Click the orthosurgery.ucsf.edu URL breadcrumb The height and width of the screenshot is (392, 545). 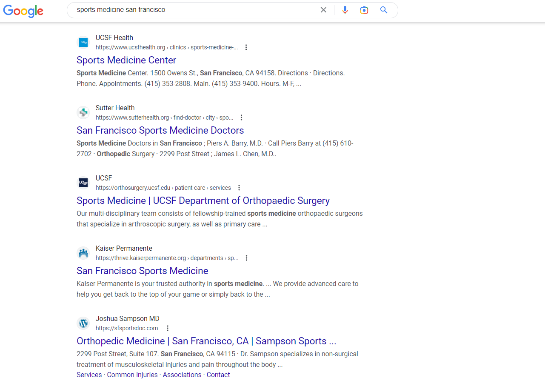(163, 188)
